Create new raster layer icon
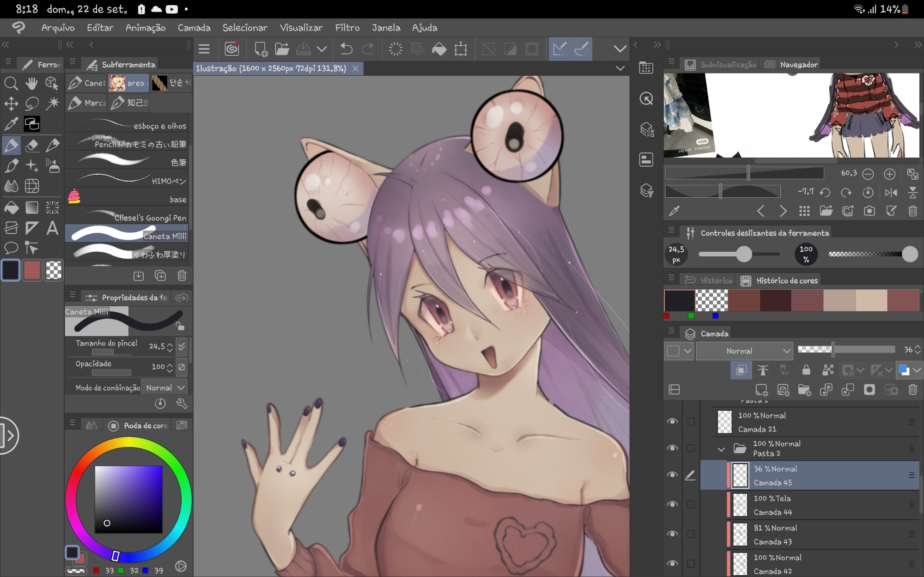The height and width of the screenshot is (577, 924). (x=761, y=390)
